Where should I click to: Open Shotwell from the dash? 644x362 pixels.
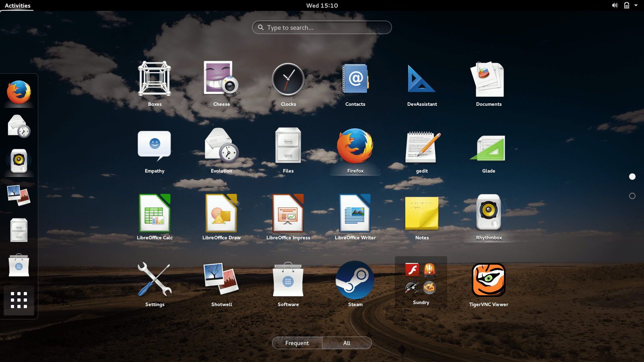(x=19, y=195)
